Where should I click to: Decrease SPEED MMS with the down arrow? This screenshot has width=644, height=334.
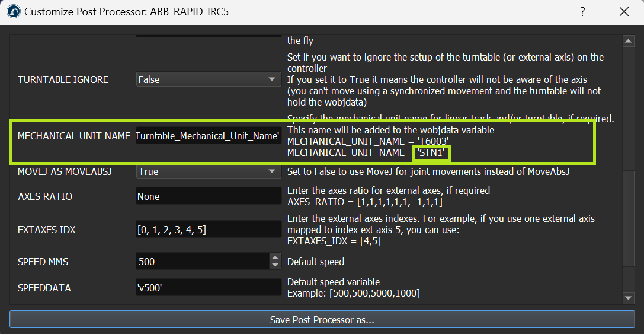pyautogui.click(x=275, y=265)
